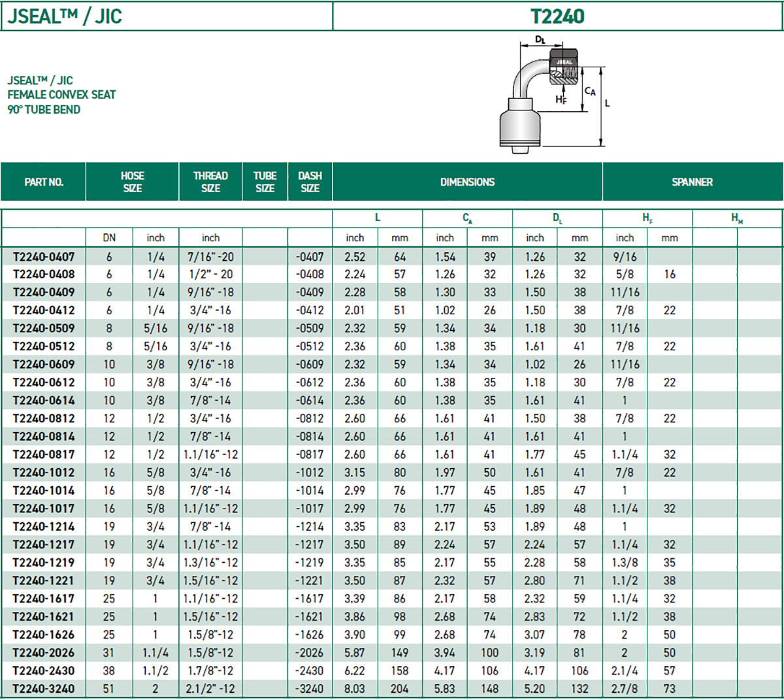Screen dimensions: 784x700
Task: Click spanner HF value 9/16
Action: [625, 257]
